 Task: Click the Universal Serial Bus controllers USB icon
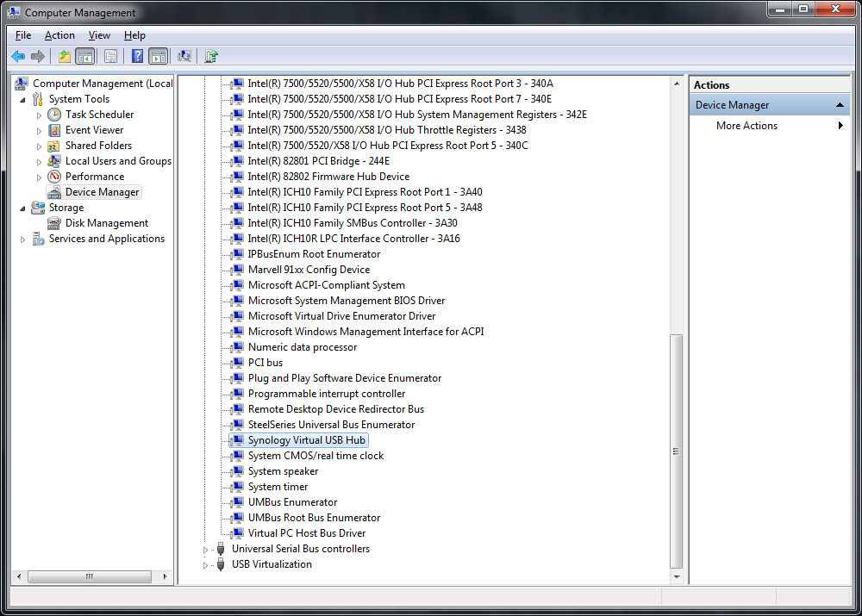(x=221, y=549)
